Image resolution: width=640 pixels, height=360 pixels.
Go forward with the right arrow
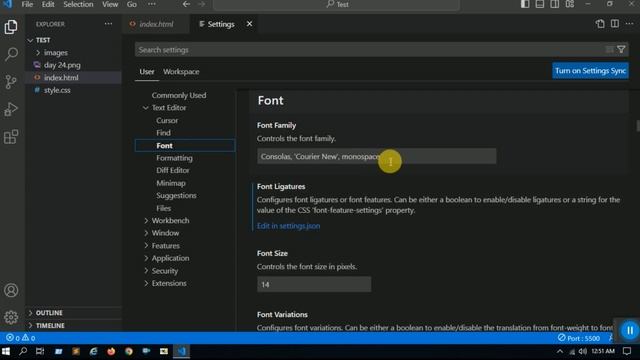click(x=202, y=4)
